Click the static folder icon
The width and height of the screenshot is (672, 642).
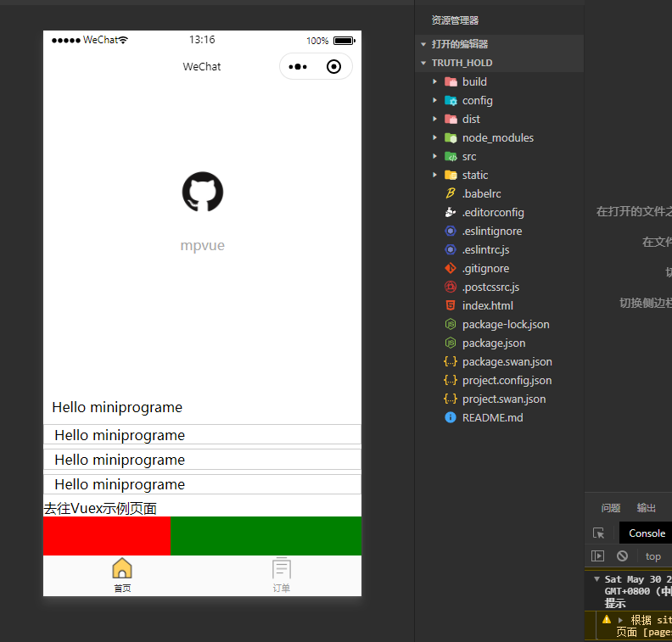pyautogui.click(x=451, y=175)
